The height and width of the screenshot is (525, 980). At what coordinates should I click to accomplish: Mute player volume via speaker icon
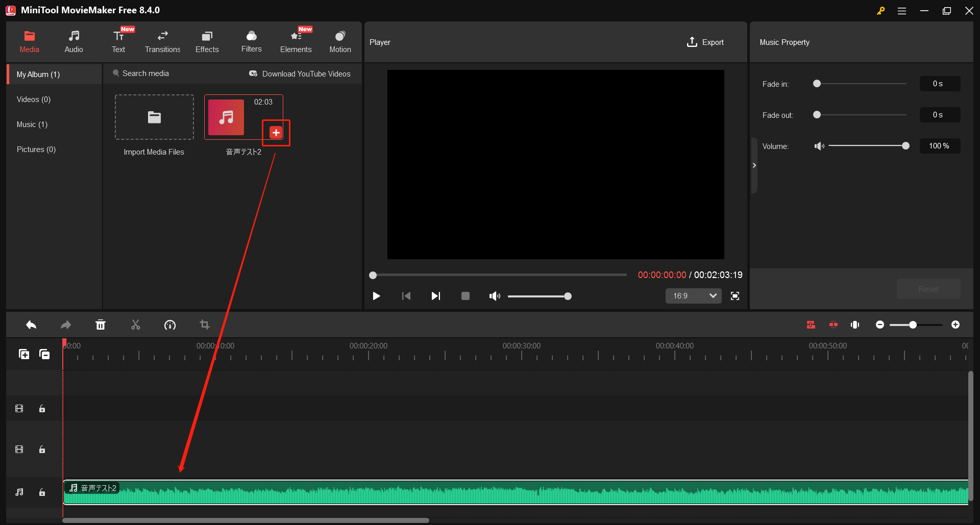[494, 296]
